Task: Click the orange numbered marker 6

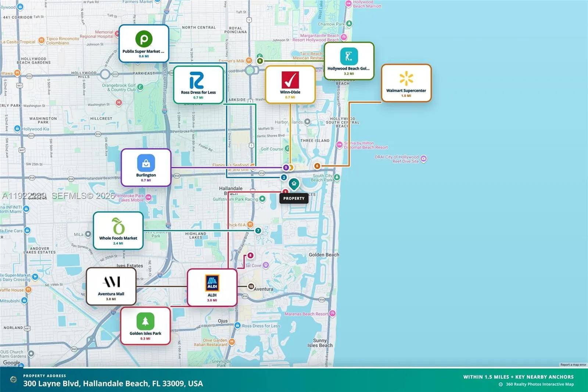Action: point(317,166)
